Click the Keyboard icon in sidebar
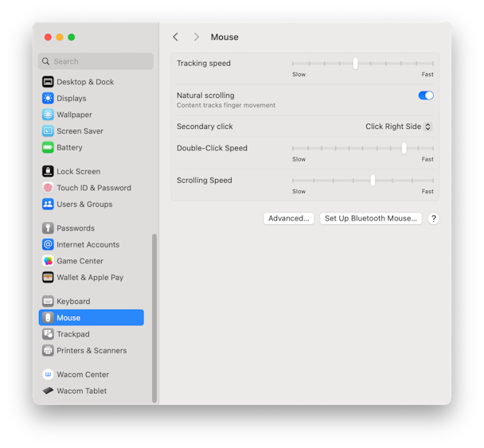484x448 pixels. coord(48,301)
